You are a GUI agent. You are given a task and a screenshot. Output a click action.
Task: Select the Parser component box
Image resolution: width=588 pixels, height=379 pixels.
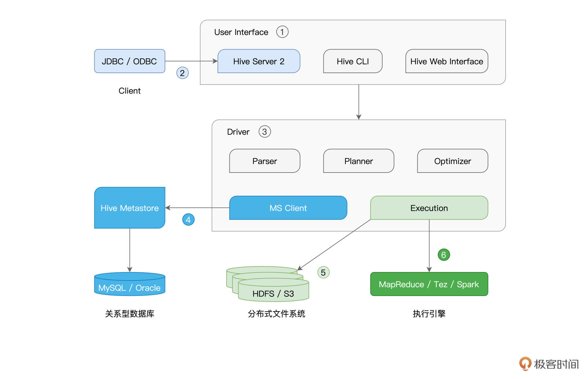pyautogui.click(x=265, y=161)
